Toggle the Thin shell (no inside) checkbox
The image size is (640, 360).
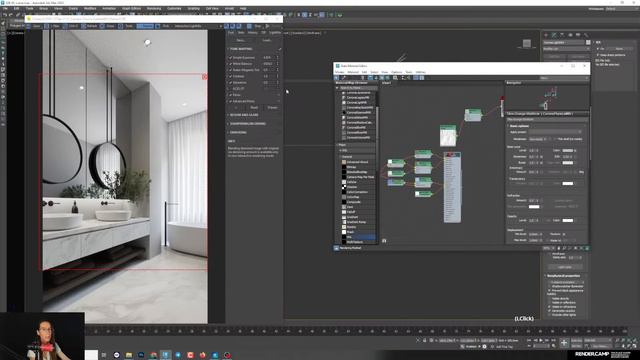pos(555,139)
